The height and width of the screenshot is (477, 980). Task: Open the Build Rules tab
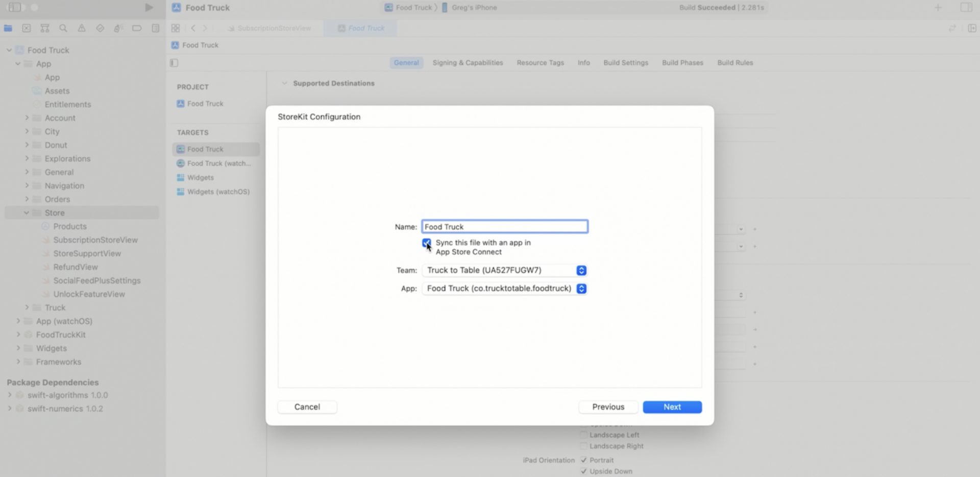tap(735, 63)
